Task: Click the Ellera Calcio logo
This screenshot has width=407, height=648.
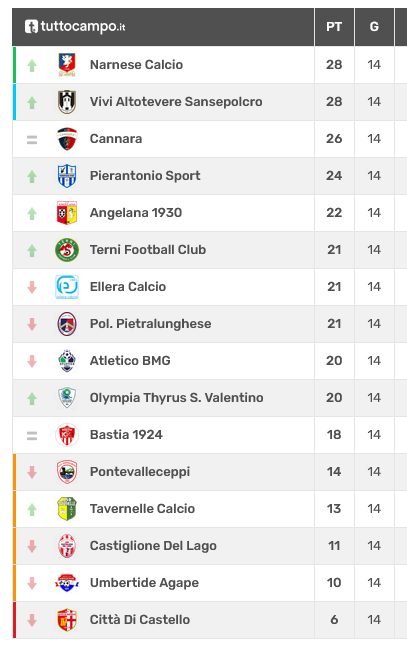Action: tap(67, 287)
